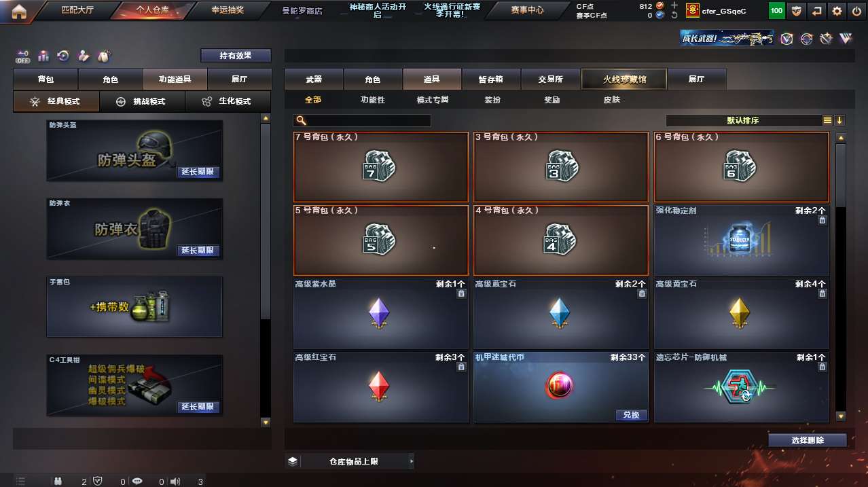Click the plus icon to recharge CF points

(x=674, y=5)
